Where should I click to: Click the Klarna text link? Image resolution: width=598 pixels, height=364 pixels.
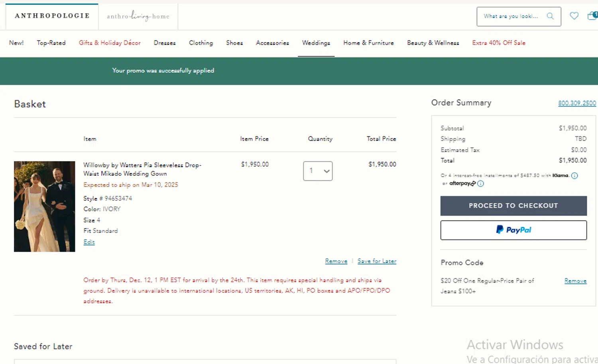click(561, 175)
